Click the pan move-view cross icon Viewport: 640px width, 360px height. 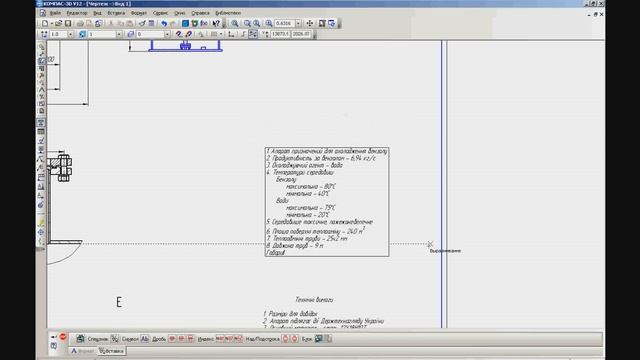click(310, 24)
